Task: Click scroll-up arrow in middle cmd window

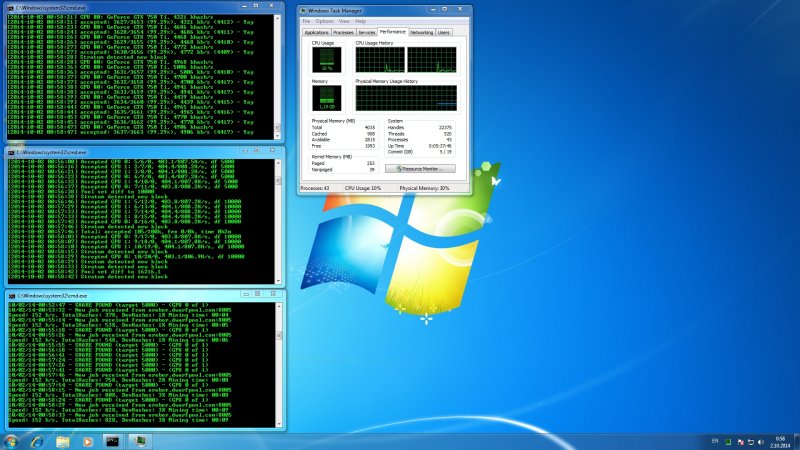Action: point(278,162)
